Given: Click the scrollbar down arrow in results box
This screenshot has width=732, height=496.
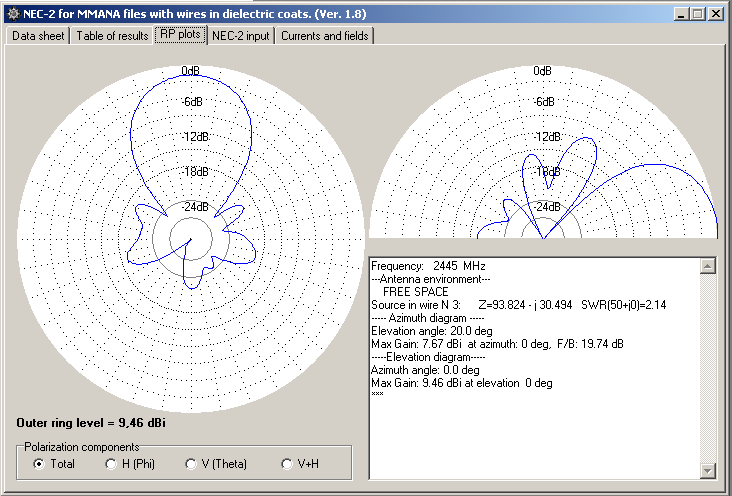Looking at the screenshot, I should click(708, 470).
